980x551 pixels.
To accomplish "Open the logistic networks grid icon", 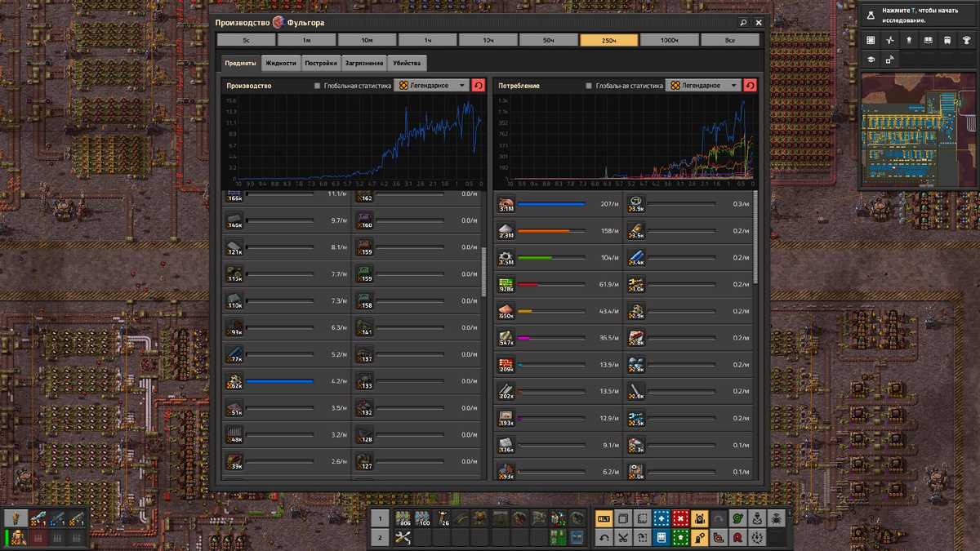I will coord(871,40).
